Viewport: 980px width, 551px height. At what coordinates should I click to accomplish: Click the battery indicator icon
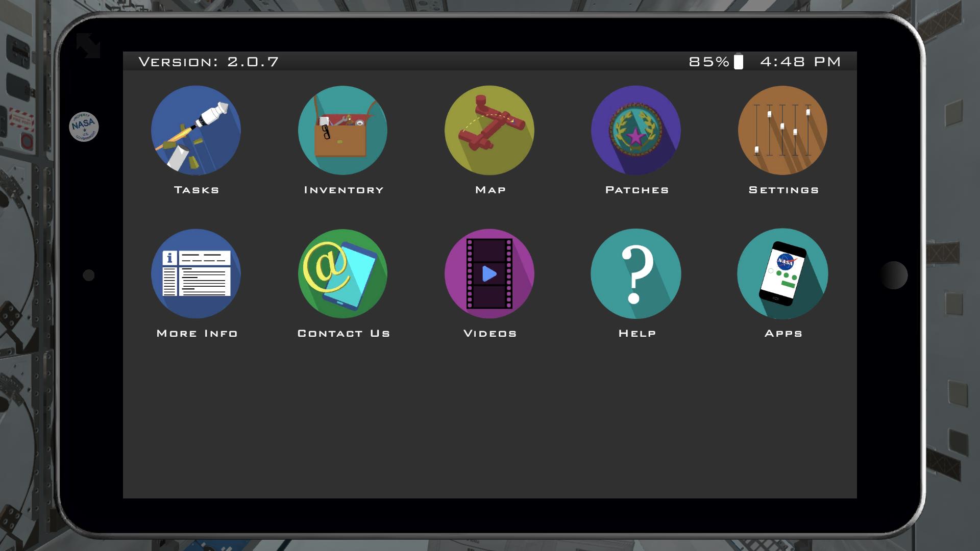(739, 61)
